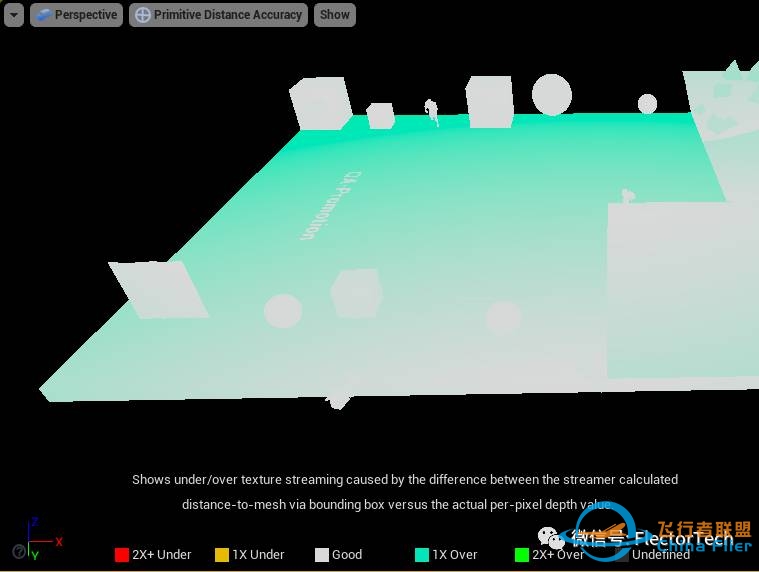
Task: Click the cyan 1X Over legend swatch
Action: click(x=422, y=555)
